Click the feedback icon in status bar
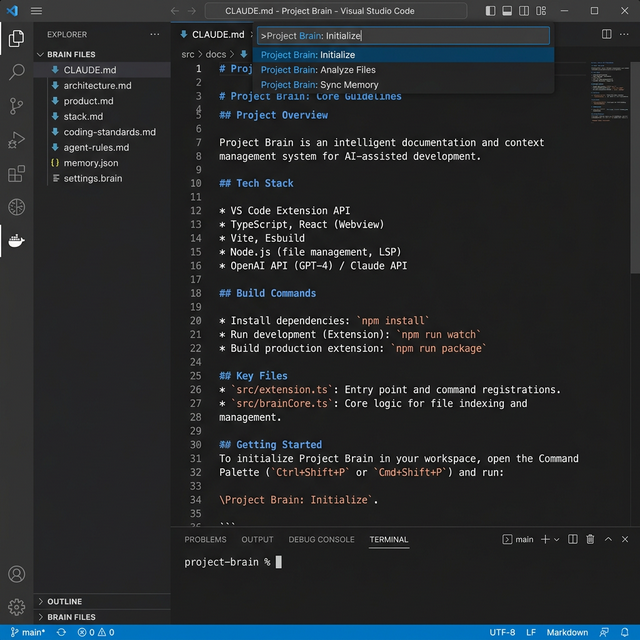This screenshot has height=640, width=640. click(604, 632)
